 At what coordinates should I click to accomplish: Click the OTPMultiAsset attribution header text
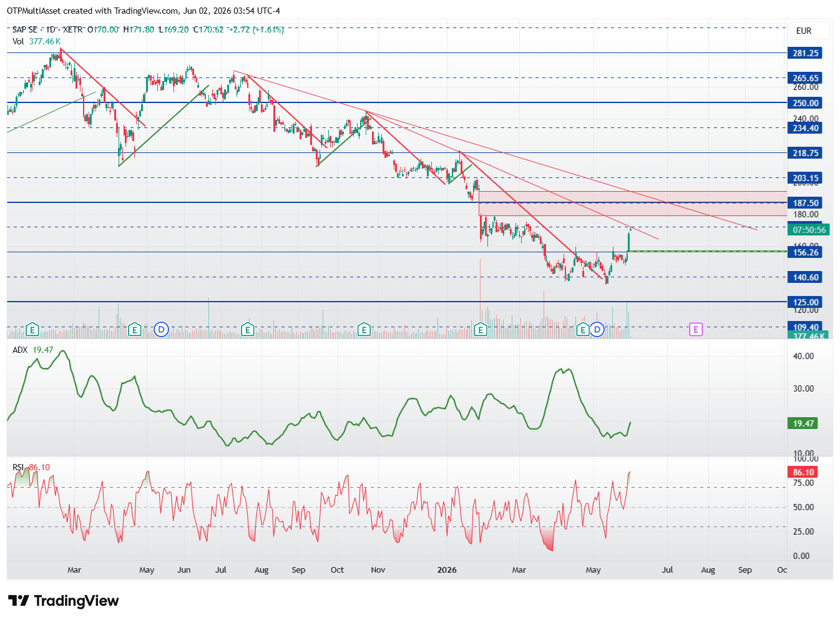144,11
